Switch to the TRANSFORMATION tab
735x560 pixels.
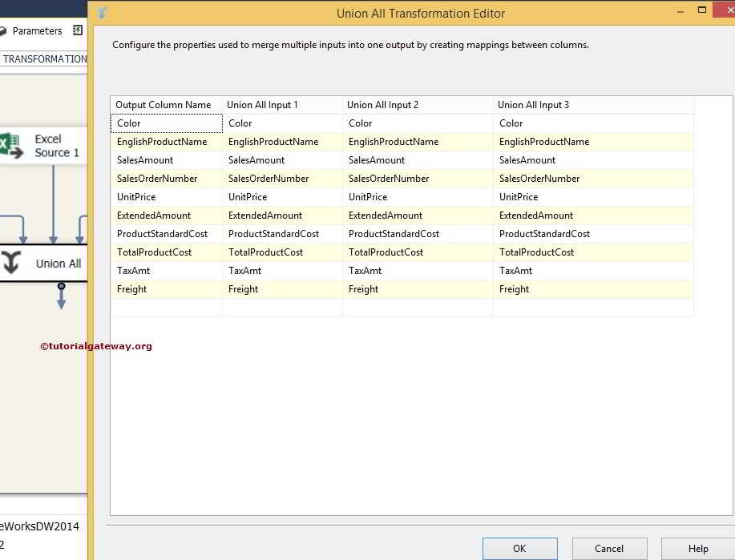(x=42, y=58)
